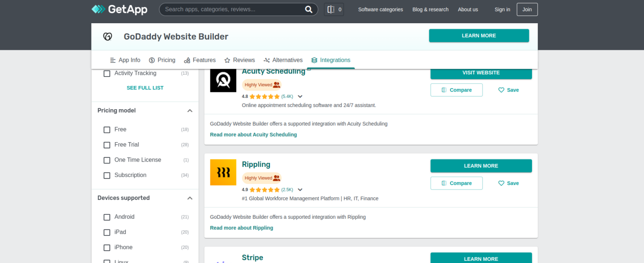
Task: Click VISIT WEBSITE for Acuity Scheduling
Action: [x=481, y=73]
